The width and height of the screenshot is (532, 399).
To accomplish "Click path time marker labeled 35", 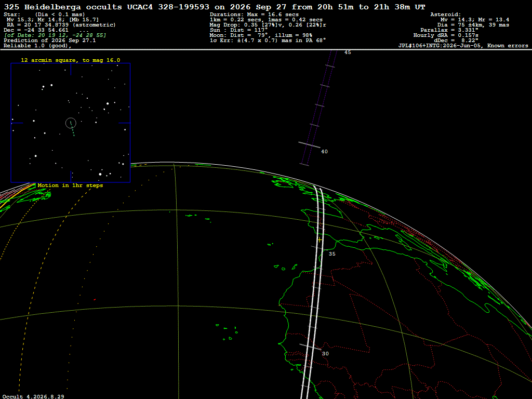I will [x=332, y=254].
